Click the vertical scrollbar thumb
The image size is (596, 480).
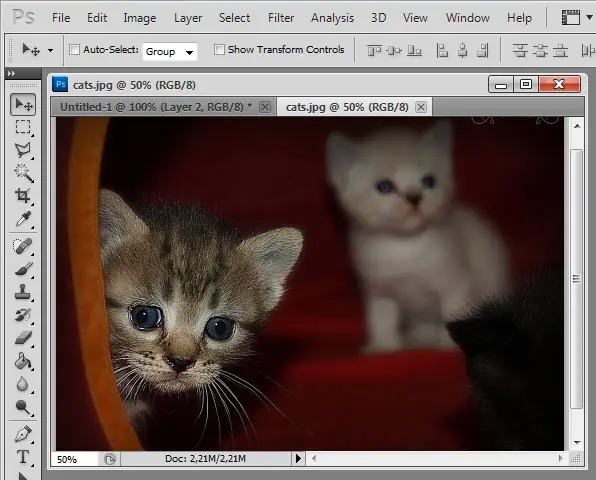[577, 279]
